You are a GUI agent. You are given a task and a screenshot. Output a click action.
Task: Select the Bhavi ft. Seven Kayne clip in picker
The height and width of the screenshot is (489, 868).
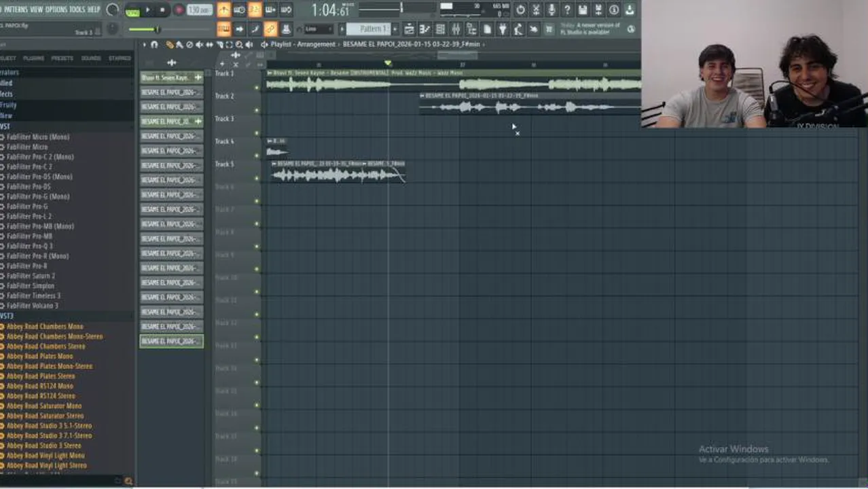[171, 77]
